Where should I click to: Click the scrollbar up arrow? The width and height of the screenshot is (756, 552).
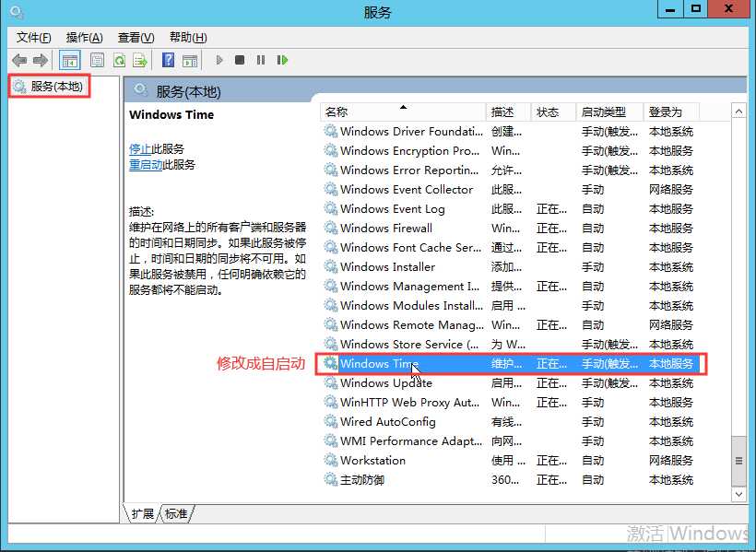[x=738, y=112]
